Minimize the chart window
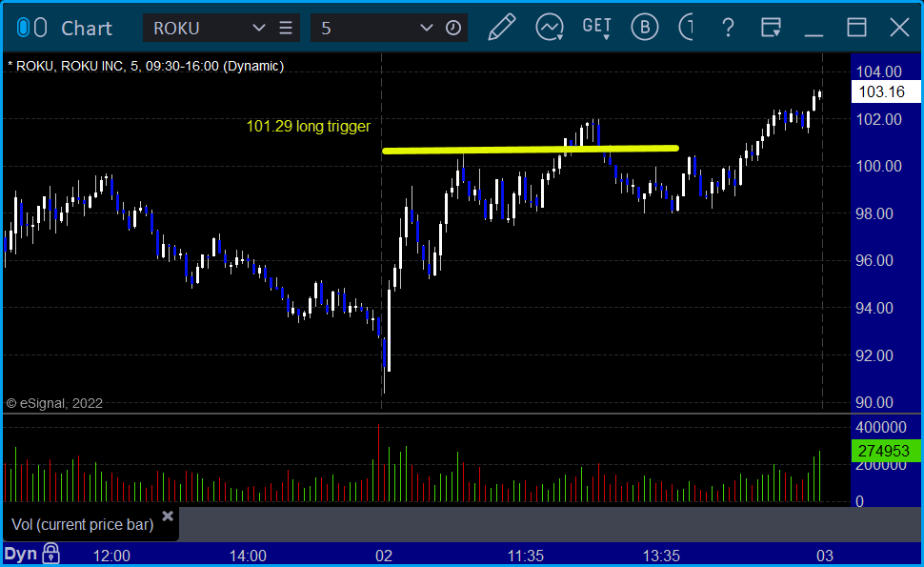Viewport: 924px width, 567px height. pyautogui.click(x=814, y=34)
